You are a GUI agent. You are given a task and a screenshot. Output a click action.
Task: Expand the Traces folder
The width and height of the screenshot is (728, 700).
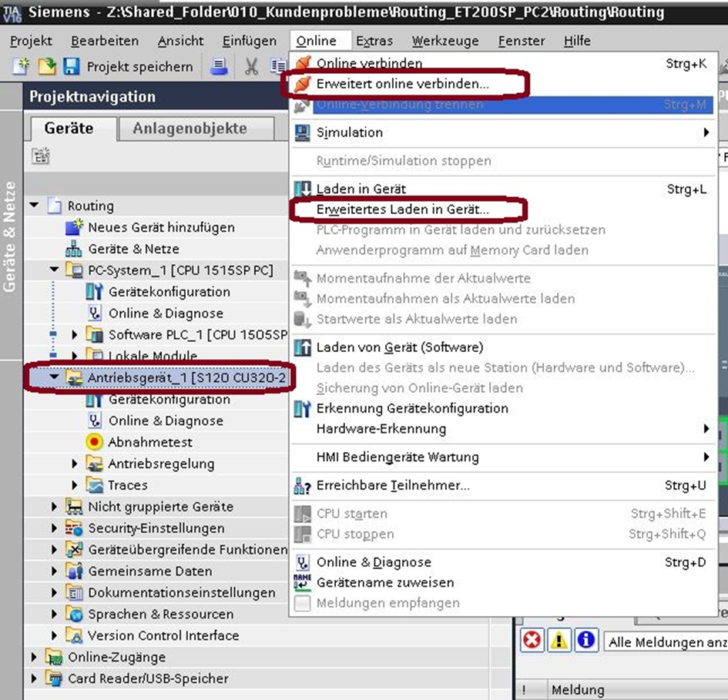[x=74, y=485]
